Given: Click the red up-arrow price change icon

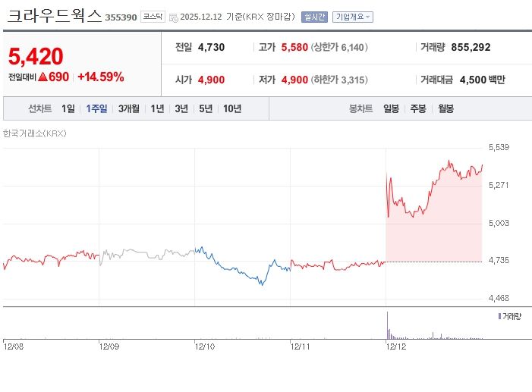Looking at the screenshot, I should tap(43, 77).
